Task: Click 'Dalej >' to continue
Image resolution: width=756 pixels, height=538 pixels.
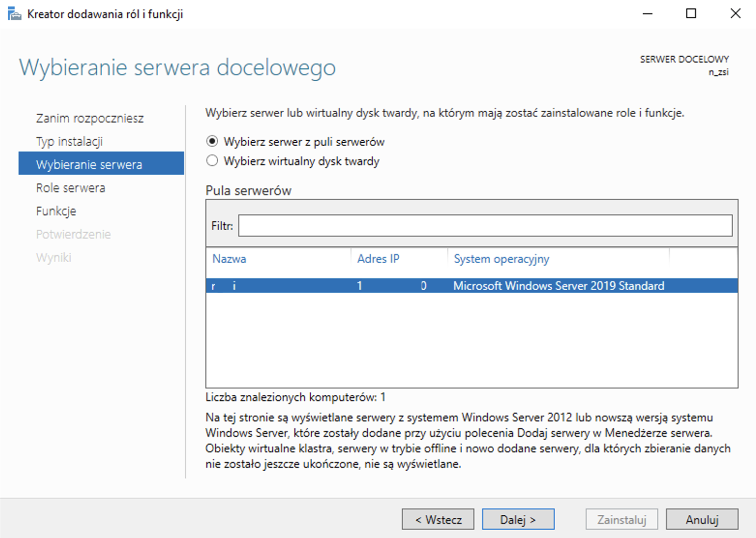Action: (518, 520)
